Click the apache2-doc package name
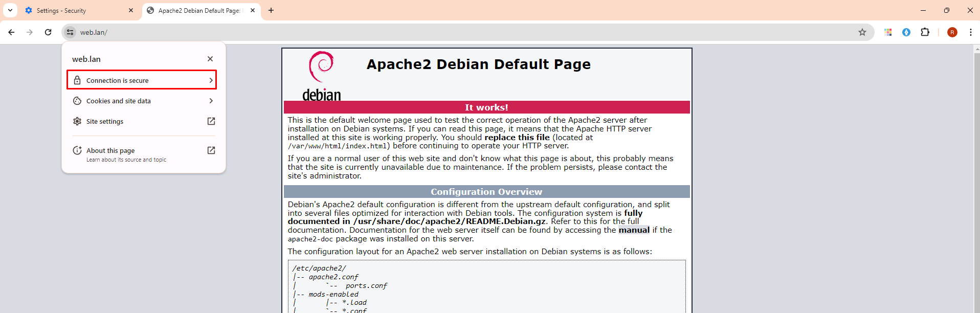The image size is (980, 313). tap(310, 239)
